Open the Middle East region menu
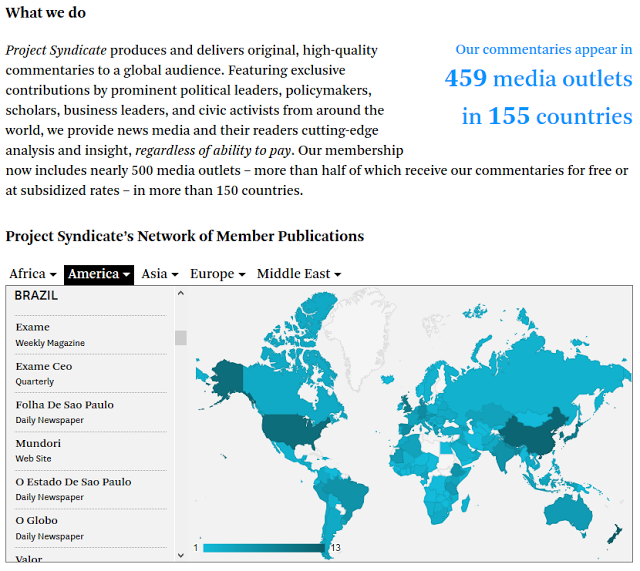This screenshot has height=571, width=640. pyautogui.click(x=298, y=274)
